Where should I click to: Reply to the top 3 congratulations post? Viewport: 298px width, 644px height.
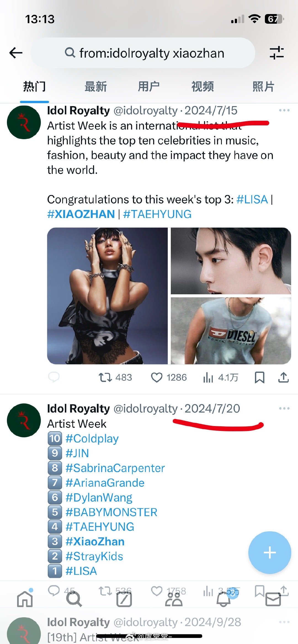(54, 377)
